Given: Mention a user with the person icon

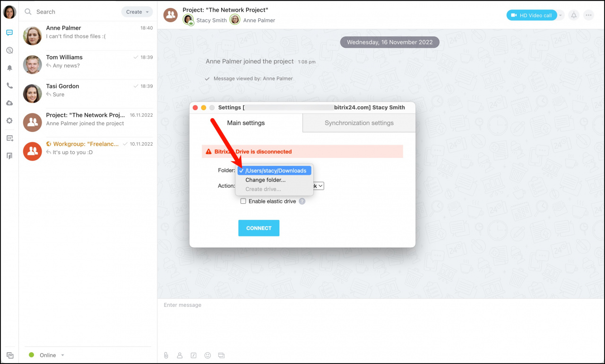Looking at the screenshot, I should (x=180, y=355).
